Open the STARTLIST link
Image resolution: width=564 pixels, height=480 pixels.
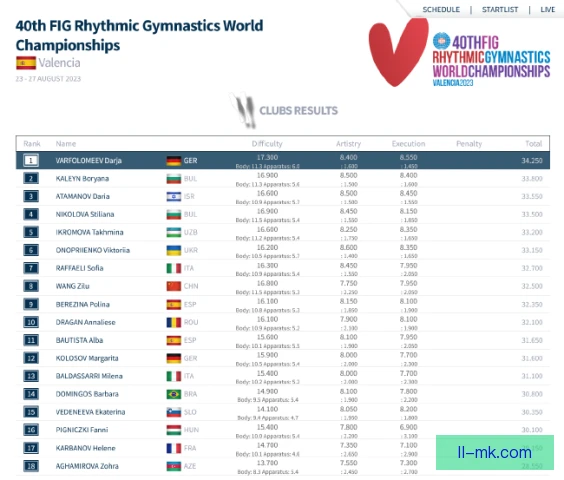(500, 9)
